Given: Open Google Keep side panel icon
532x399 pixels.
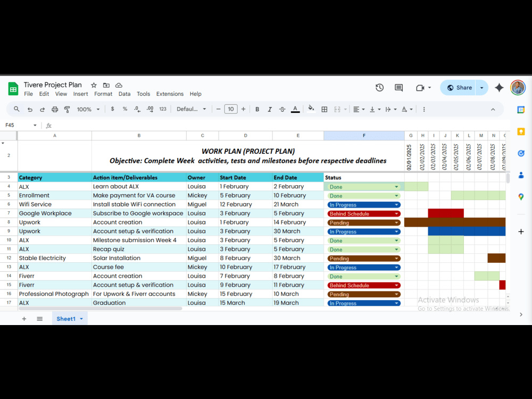Looking at the screenshot, I should [521, 131].
